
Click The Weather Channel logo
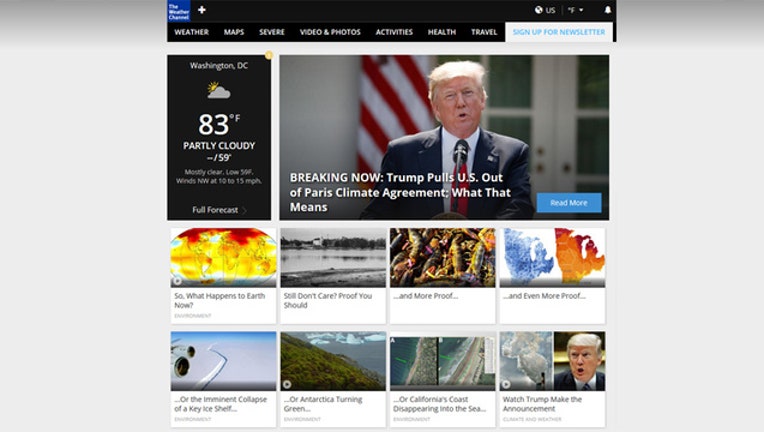[178, 11]
